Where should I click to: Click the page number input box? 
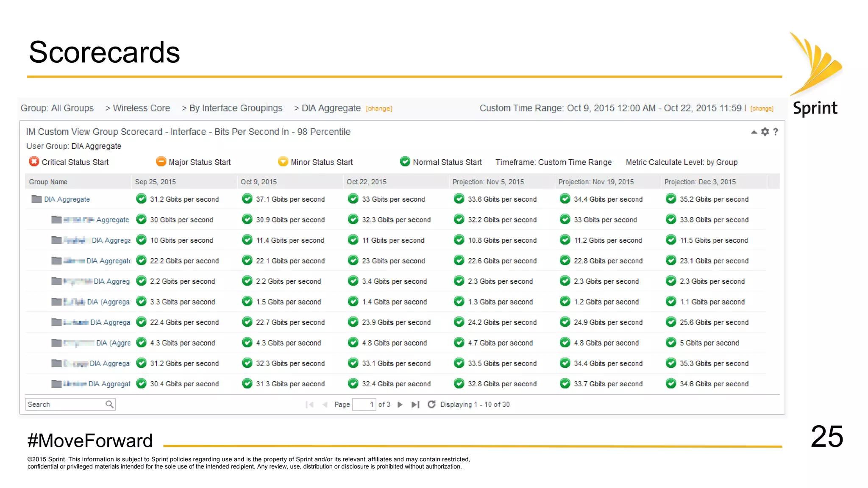coord(364,405)
